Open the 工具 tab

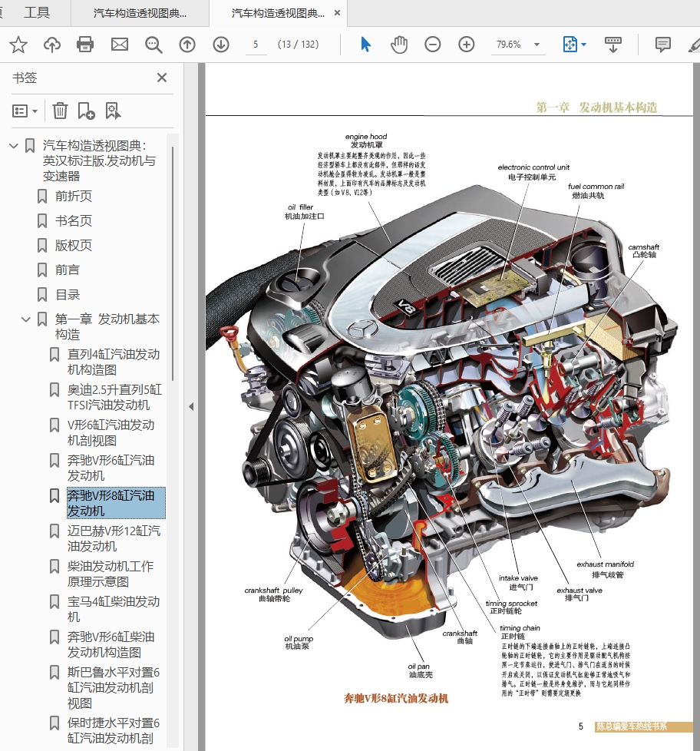(37, 12)
